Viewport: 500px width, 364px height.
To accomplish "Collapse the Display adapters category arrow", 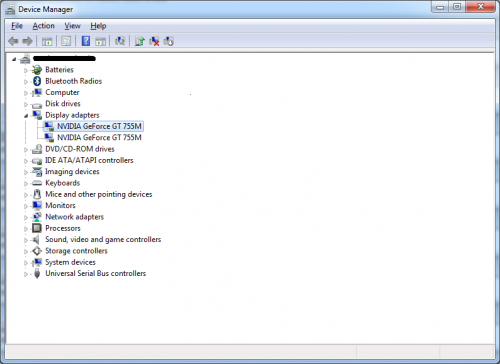I will [x=26, y=116].
